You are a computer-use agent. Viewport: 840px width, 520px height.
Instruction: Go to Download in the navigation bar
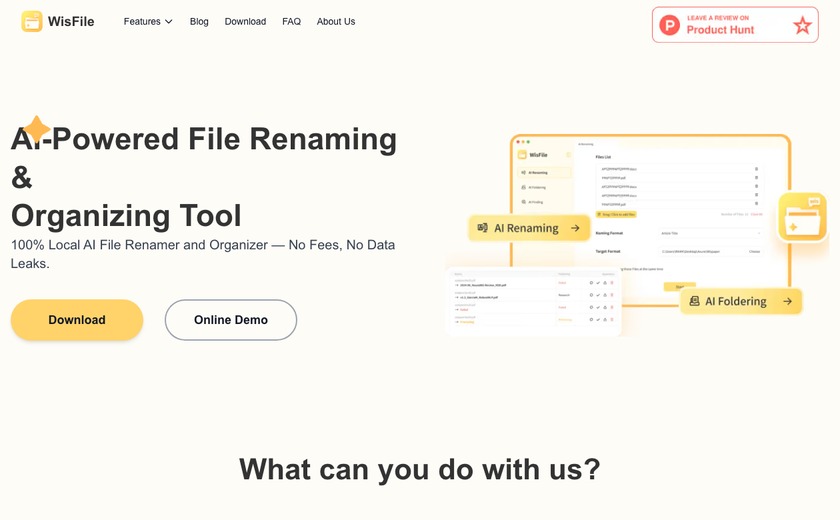(x=245, y=21)
